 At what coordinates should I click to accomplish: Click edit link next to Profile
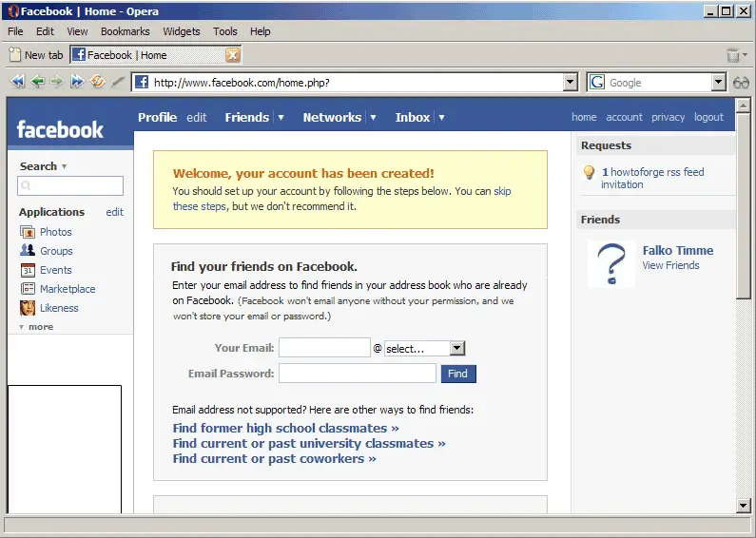point(197,118)
